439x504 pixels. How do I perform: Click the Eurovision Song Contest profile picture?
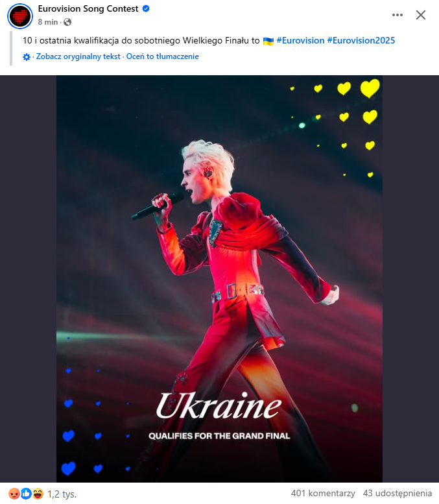pos(20,16)
